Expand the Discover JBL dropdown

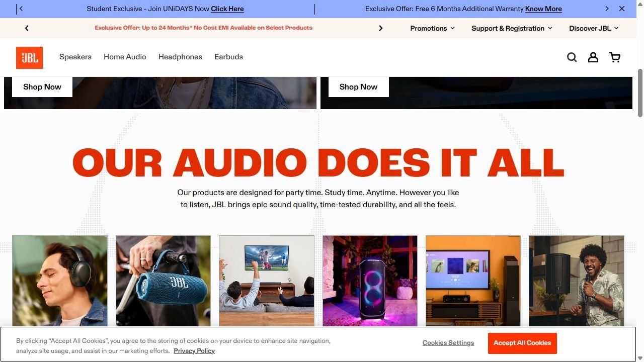point(594,28)
